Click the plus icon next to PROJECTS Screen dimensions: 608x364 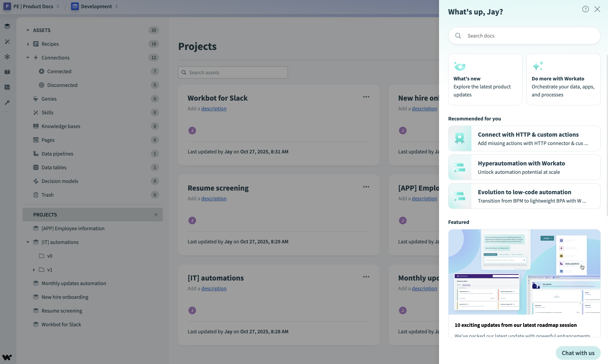156,215
